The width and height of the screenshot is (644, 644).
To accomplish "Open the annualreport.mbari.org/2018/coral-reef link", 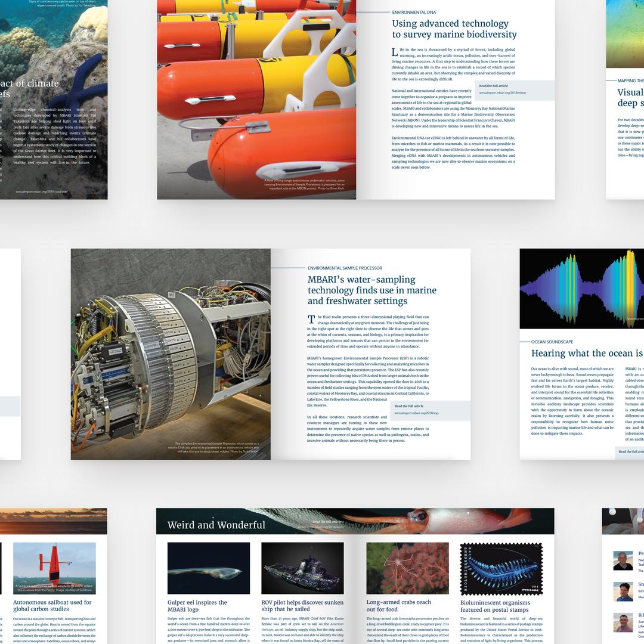I will pyautogui.click(x=42, y=191).
